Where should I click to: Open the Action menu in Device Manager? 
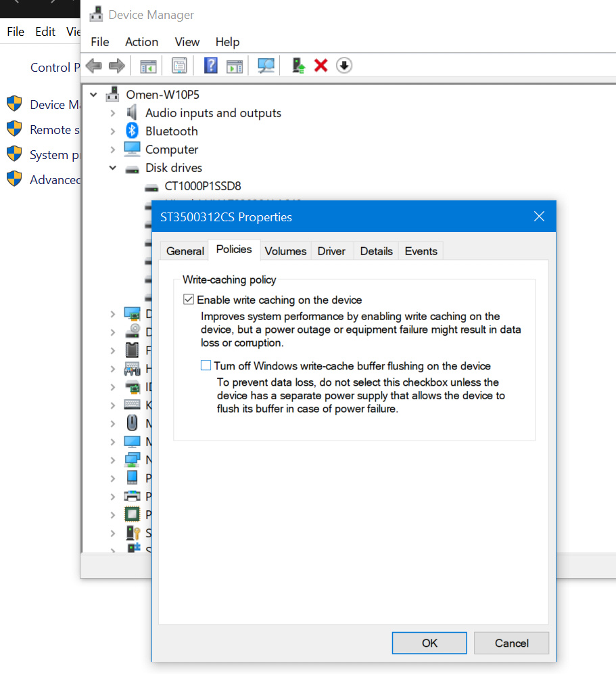pos(142,42)
